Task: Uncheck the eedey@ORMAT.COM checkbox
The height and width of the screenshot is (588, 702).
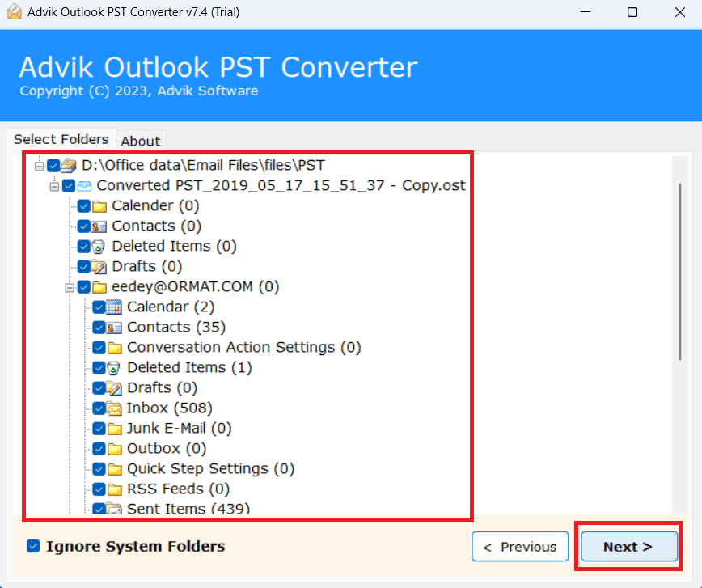Action: (x=84, y=287)
